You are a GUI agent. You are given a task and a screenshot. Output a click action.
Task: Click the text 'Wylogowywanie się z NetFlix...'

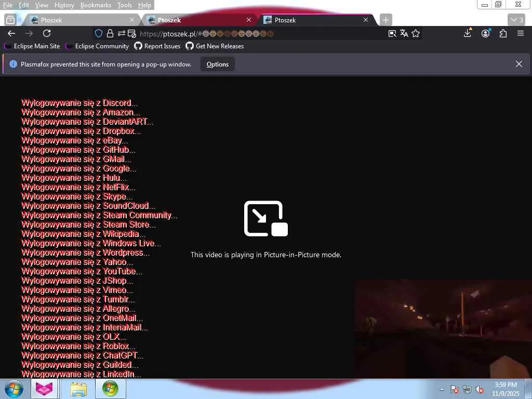pos(78,187)
